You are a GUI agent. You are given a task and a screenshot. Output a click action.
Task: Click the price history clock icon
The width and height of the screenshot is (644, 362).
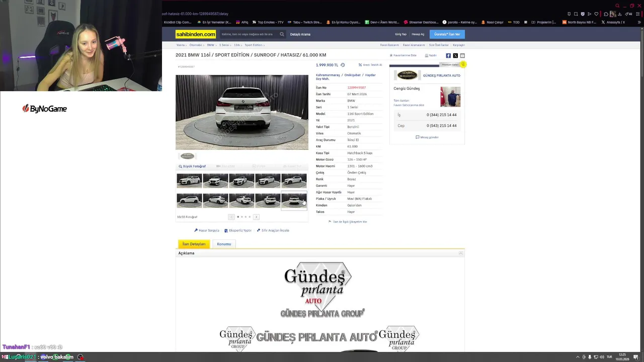pos(343,65)
